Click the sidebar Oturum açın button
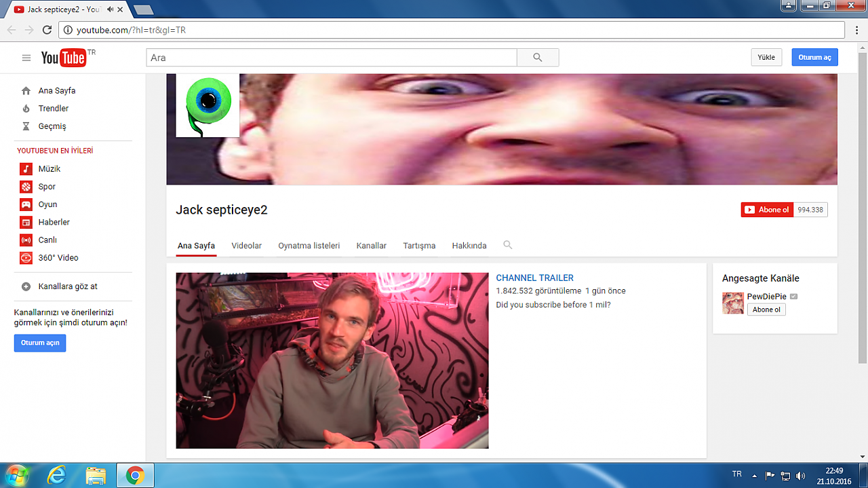 [x=40, y=343]
